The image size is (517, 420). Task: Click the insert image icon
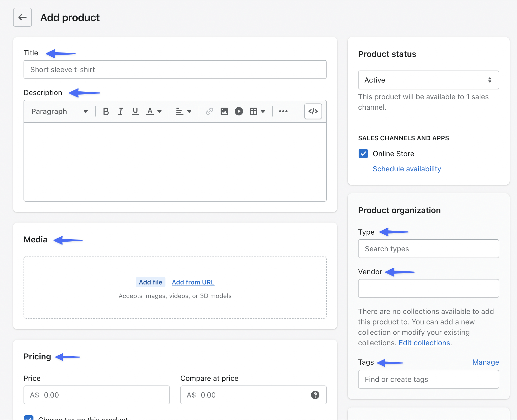224,112
